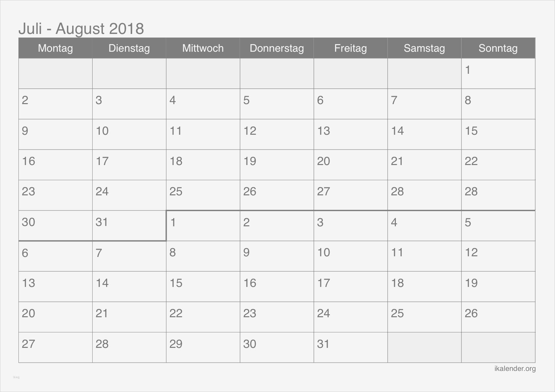The image size is (555, 392).
Task: Click the "Juli - August 2018" title
Action: coord(81,29)
